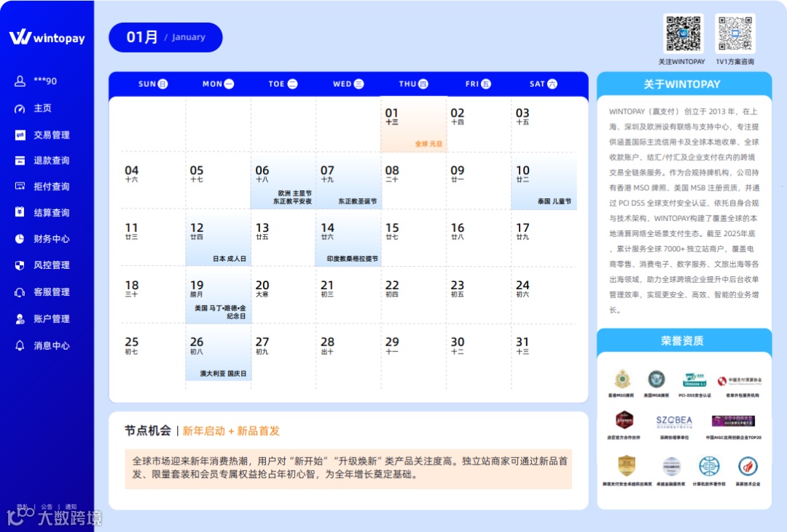The width and height of the screenshot is (787, 532).
Task: Select January 26 澳大利亚国庆日 cell
Action: 218,353
